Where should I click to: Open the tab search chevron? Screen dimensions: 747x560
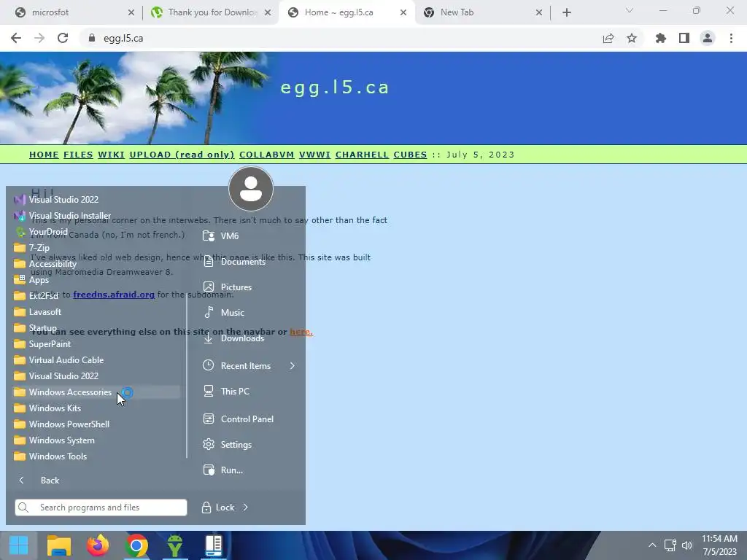630,10
